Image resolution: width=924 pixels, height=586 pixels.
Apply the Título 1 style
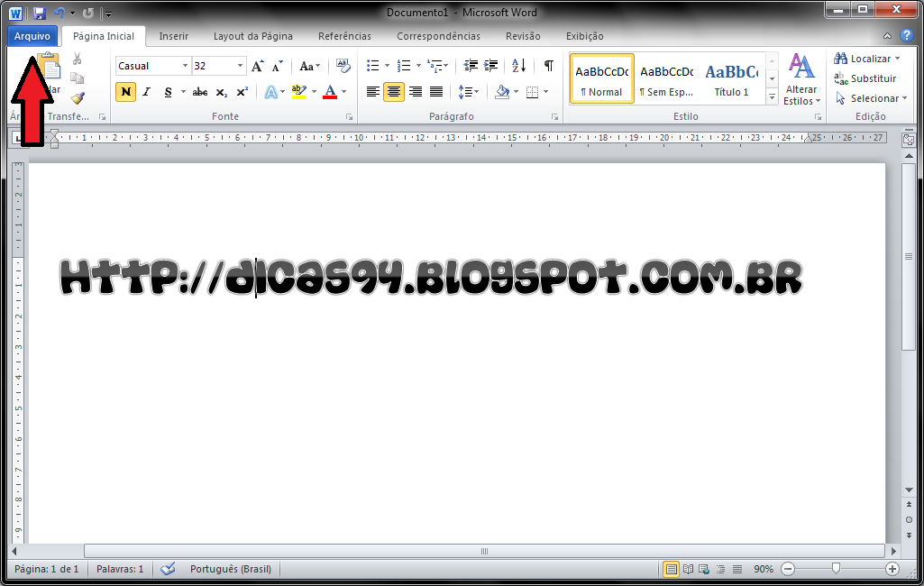[731, 78]
